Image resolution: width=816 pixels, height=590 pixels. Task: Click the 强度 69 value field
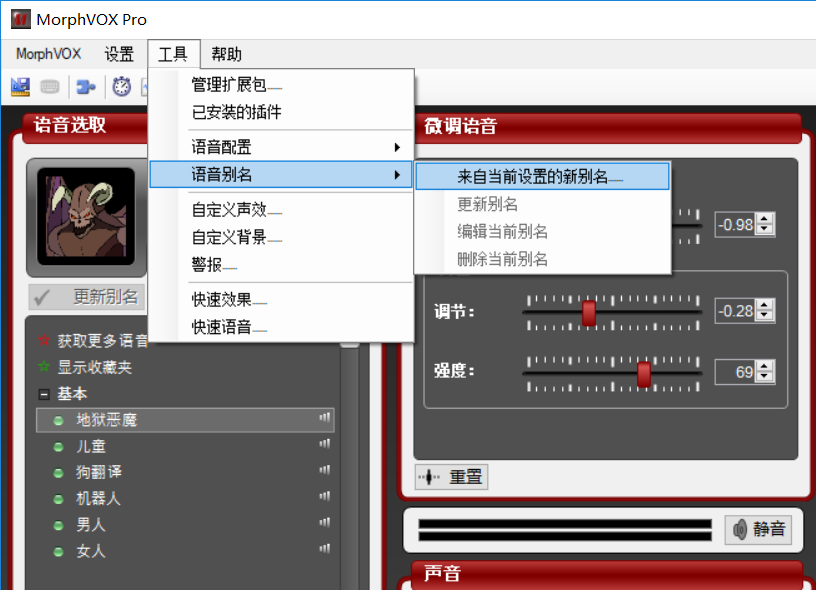736,371
